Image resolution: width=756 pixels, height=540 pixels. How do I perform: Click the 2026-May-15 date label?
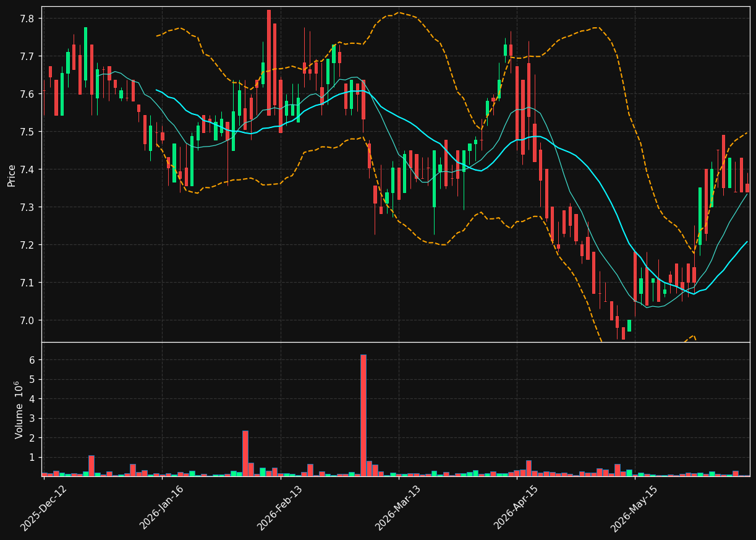pos(634,508)
